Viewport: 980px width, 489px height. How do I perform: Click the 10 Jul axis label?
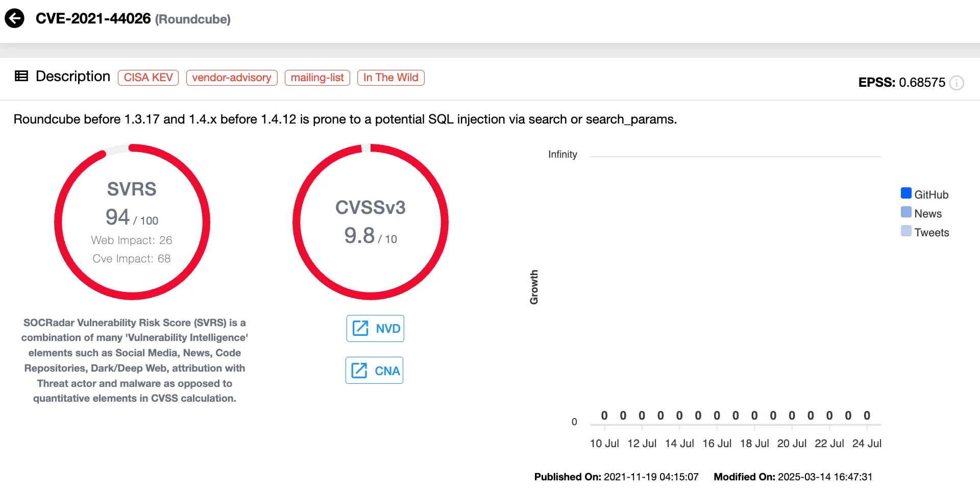tap(604, 443)
